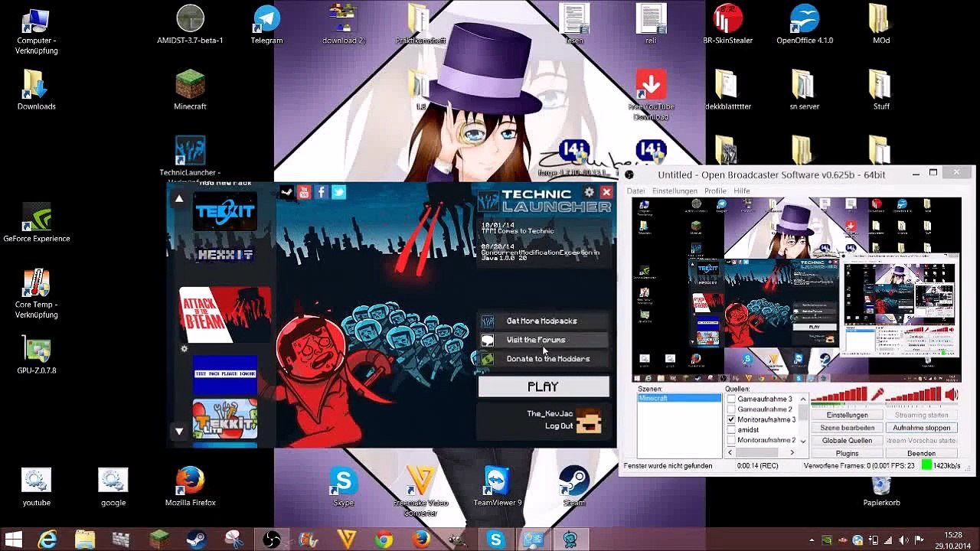Adjust the OBS microphone volume bars

(x=839, y=395)
